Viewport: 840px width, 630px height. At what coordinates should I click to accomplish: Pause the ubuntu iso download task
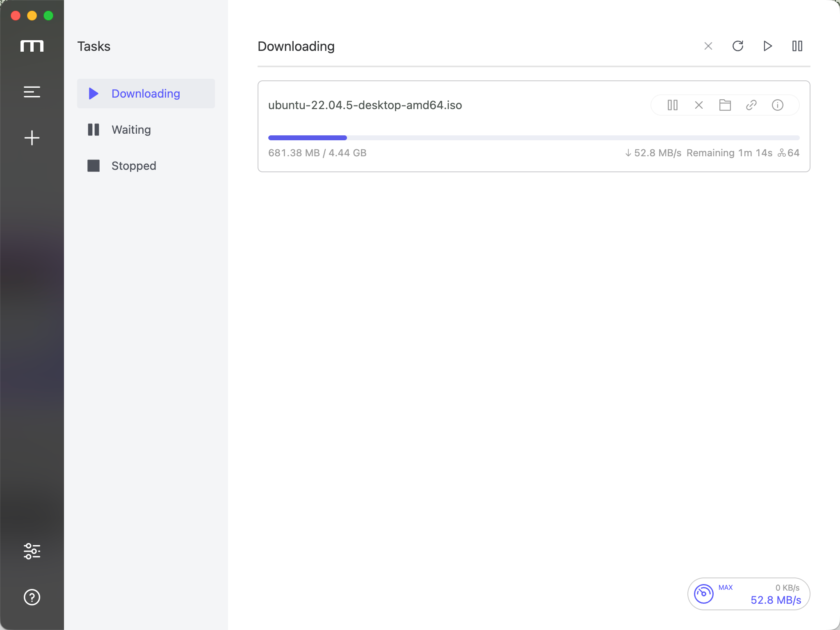[x=673, y=105]
